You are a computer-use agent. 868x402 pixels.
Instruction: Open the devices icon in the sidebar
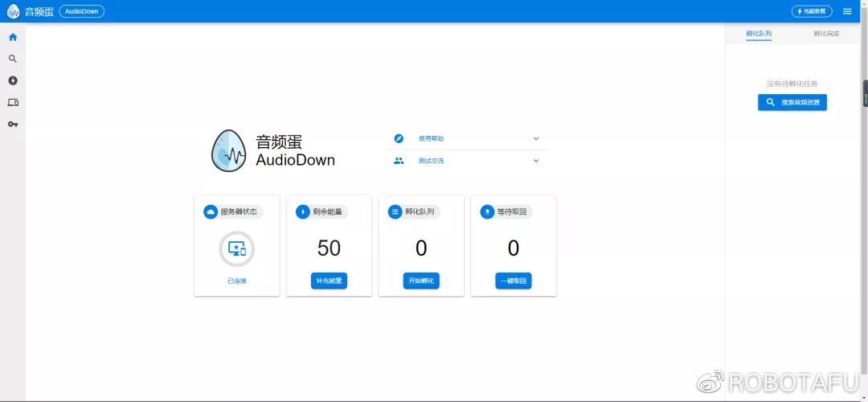click(x=13, y=102)
